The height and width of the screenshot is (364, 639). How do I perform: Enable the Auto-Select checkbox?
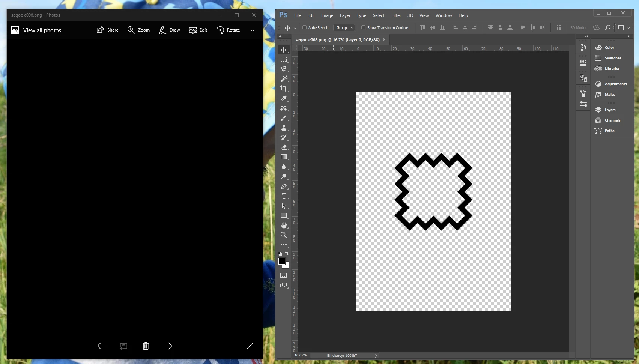pos(305,27)
